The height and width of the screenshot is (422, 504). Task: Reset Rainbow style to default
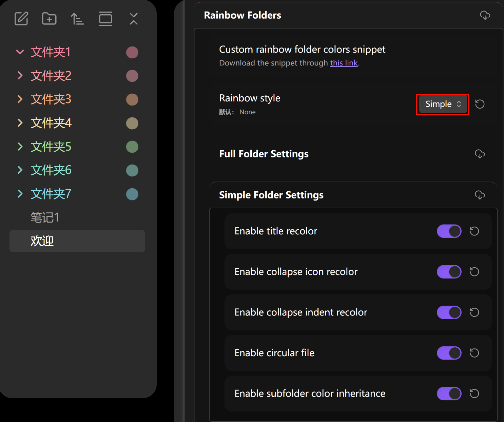[480, 104]
